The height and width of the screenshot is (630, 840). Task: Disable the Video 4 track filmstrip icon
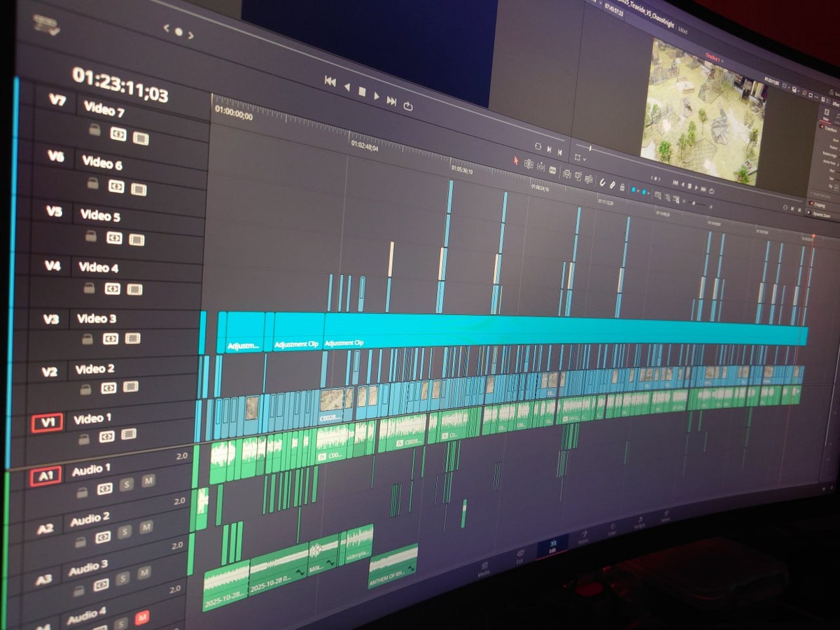tap(134, 290)
